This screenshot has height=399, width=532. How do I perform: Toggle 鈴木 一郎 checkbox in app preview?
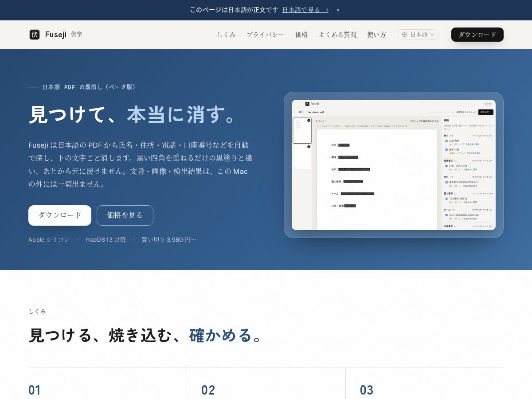coord(446,149)
